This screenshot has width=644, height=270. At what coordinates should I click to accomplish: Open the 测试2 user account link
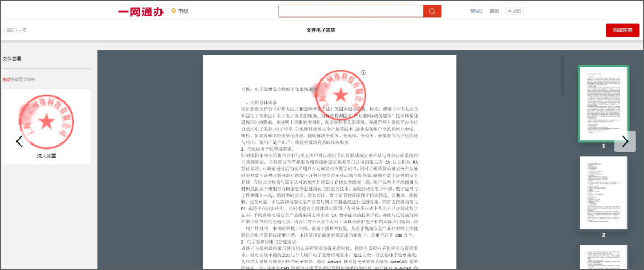tap(476, 11)
